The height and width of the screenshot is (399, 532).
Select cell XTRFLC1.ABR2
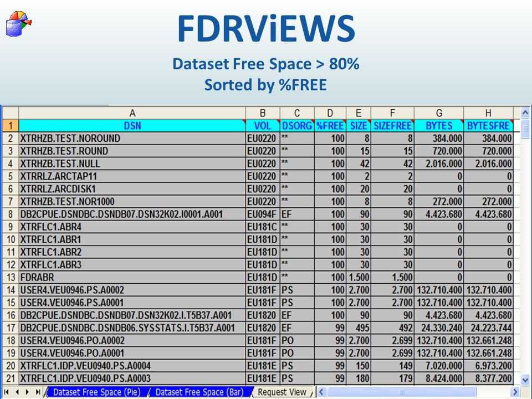click(x=132, y=252)
